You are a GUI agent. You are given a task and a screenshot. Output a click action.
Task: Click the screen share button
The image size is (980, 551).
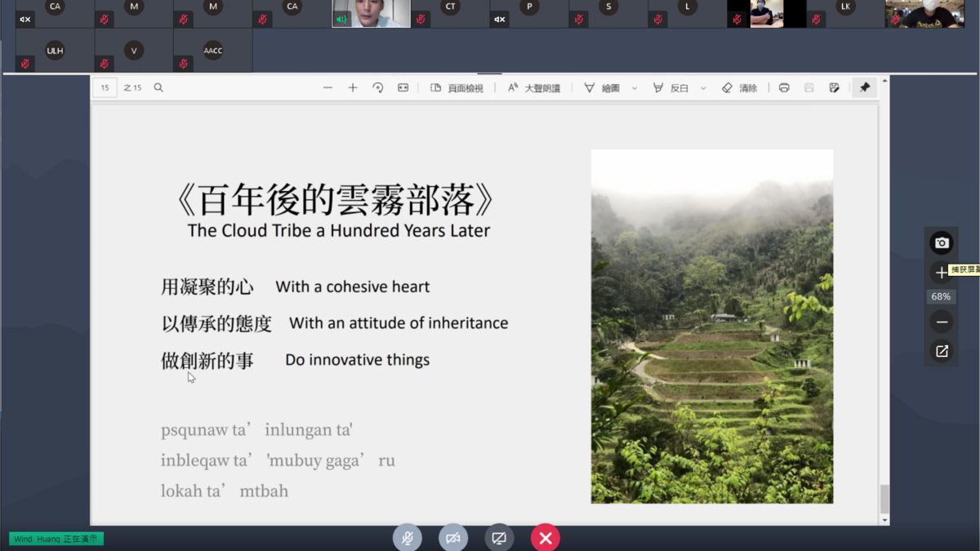(x=499, y=537)
